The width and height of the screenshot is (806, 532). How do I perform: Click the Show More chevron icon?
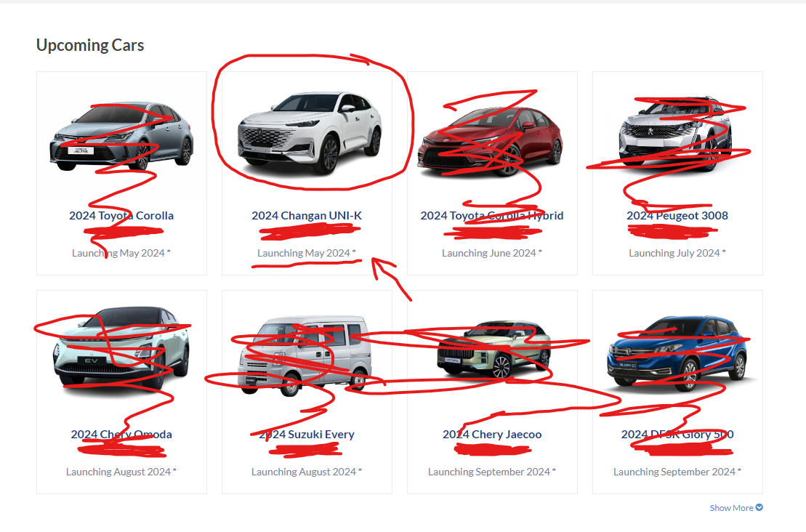(x=759, y=507)
